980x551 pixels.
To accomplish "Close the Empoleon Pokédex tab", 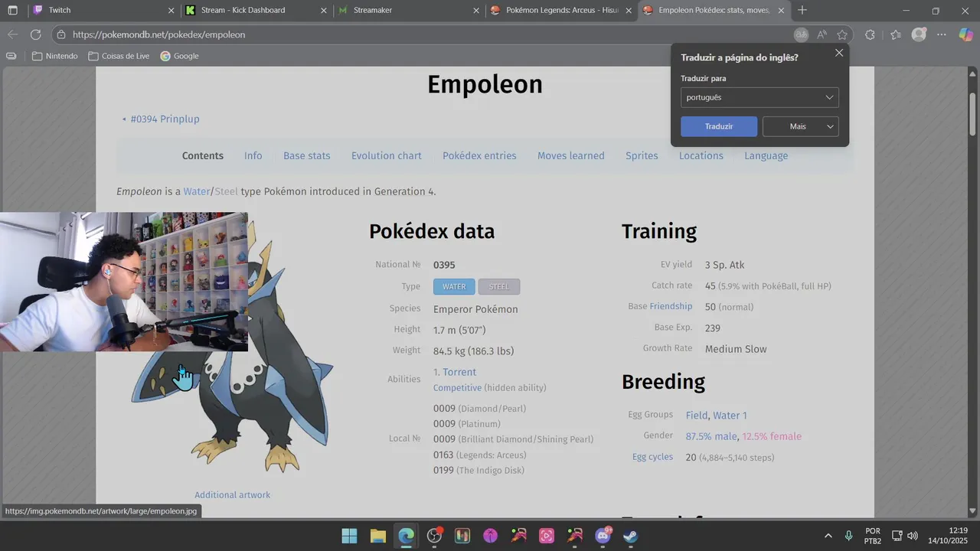I will (x=781, y=10).
